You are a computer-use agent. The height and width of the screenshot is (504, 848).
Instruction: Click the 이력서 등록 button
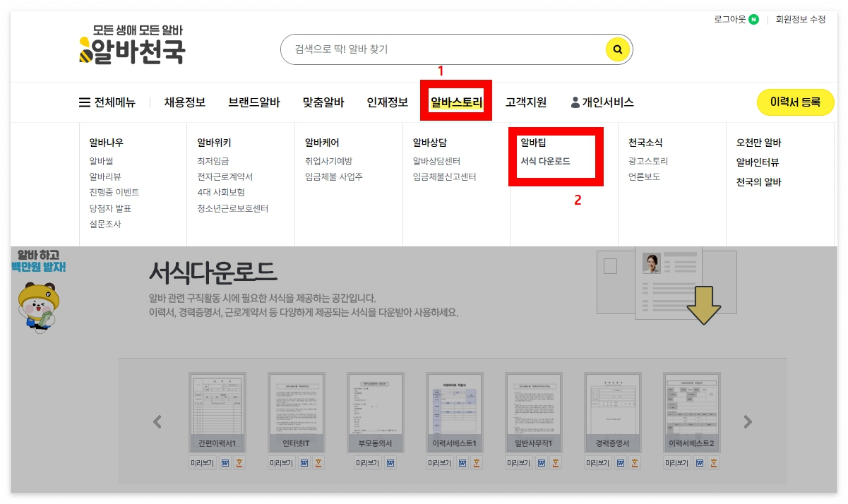click(796, 102)
